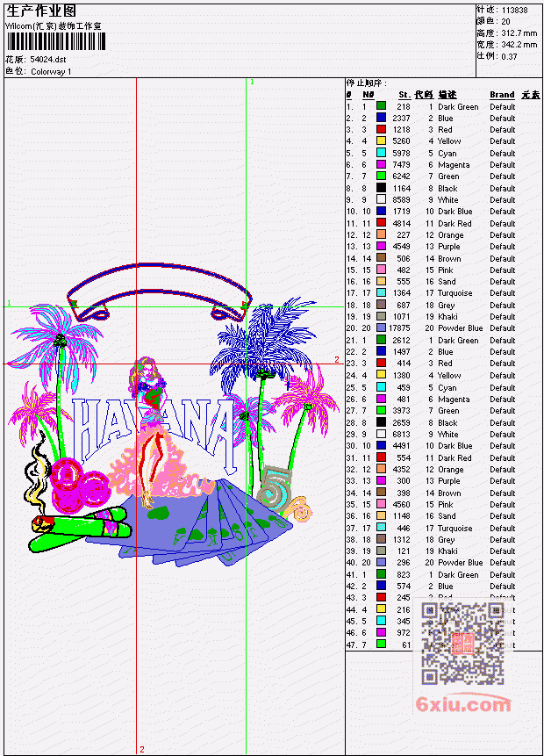Image resolution: width=544 pixels, height=756 pixels.
Task: Pick the White swatch with 8589 stitches
Action: 381,199
